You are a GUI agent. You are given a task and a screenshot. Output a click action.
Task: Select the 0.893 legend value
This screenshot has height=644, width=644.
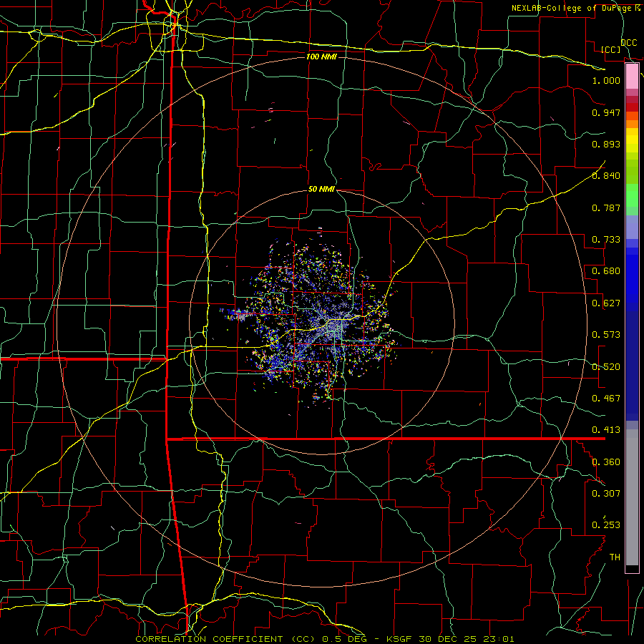606,144
